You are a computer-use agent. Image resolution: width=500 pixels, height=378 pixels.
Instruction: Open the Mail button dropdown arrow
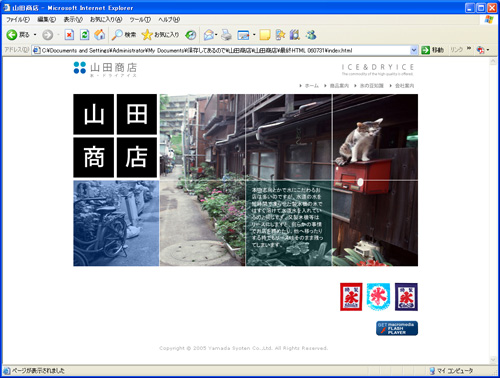[x=216, y=35]
